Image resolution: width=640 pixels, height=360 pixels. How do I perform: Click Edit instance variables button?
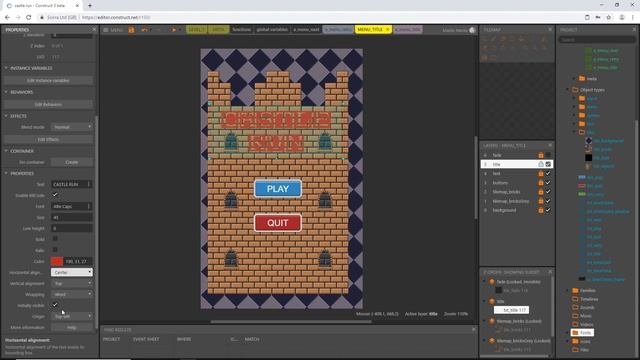click(x=48, y=80)
